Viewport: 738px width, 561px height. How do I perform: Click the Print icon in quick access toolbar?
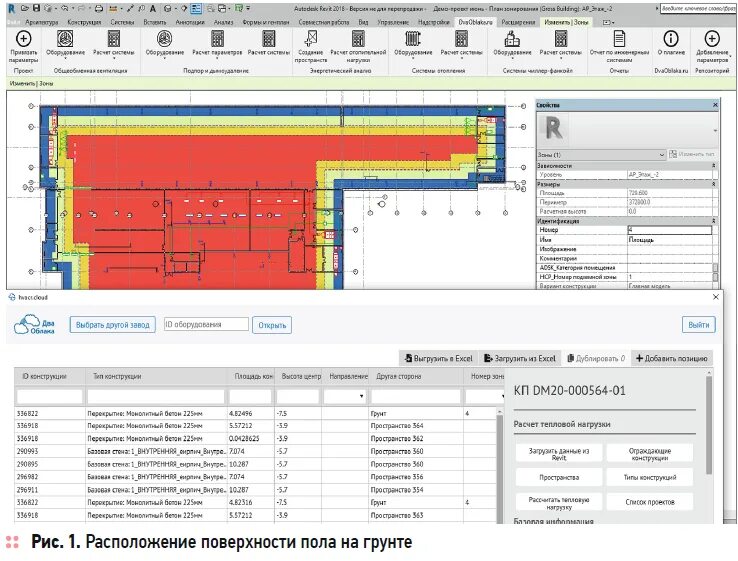(x=98, y=8)
